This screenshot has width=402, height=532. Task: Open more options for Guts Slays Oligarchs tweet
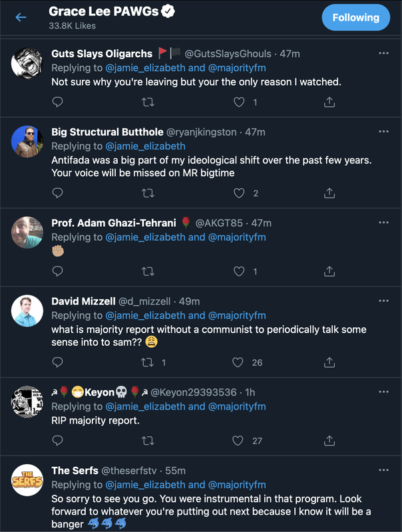click(x=383, y=53)
